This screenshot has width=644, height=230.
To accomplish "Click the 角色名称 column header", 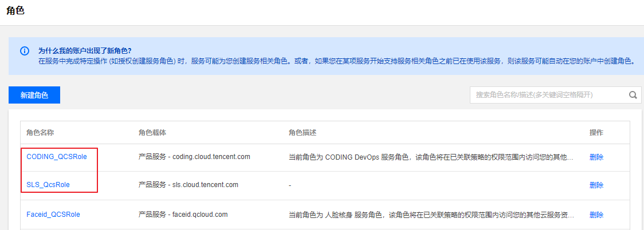I will point(40,132).
